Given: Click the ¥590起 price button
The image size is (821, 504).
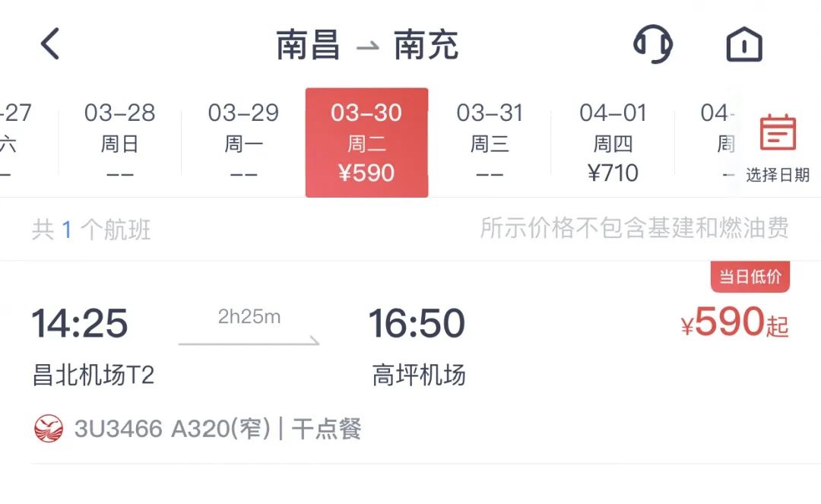Looking at the screenshot, I should click(734, 322).
